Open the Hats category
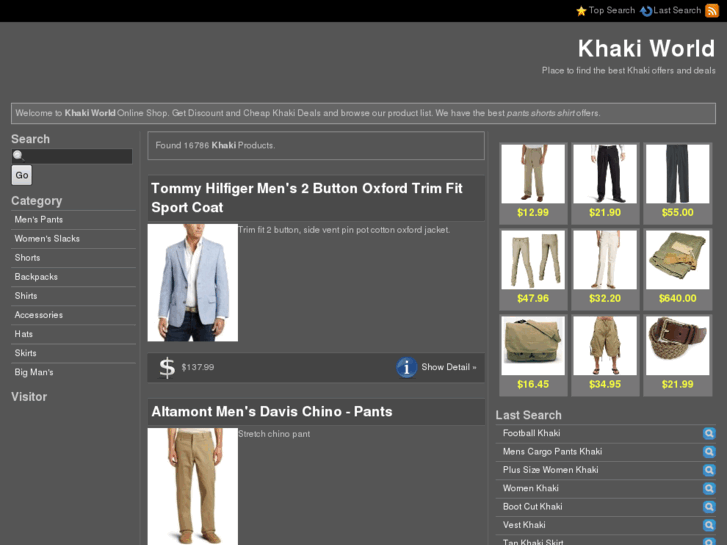 pos(23,333)
